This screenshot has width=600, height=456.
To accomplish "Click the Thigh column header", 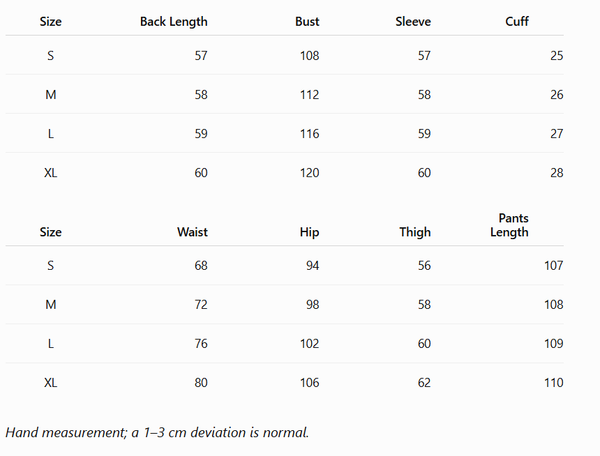I will (x=415, y=232).
